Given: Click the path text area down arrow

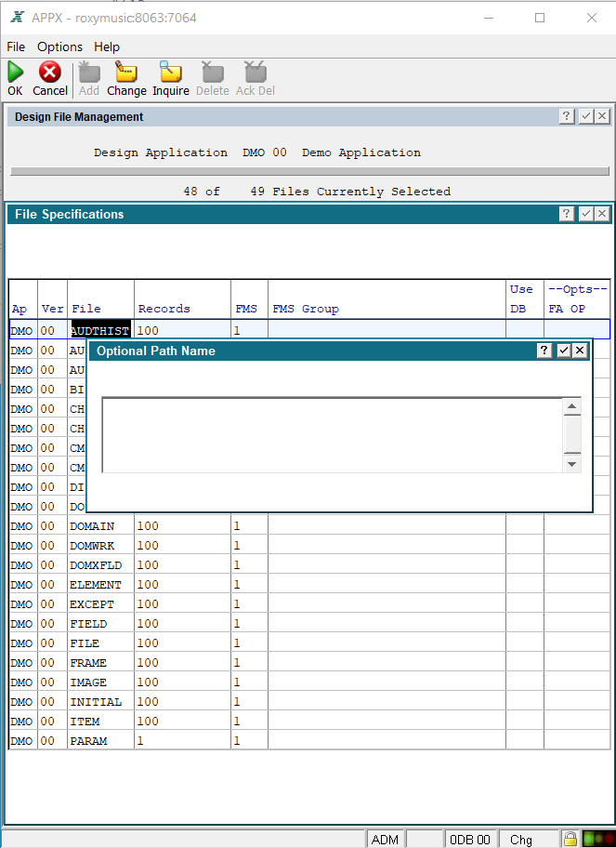Looking at the screenshot, I should pos(572,464).
